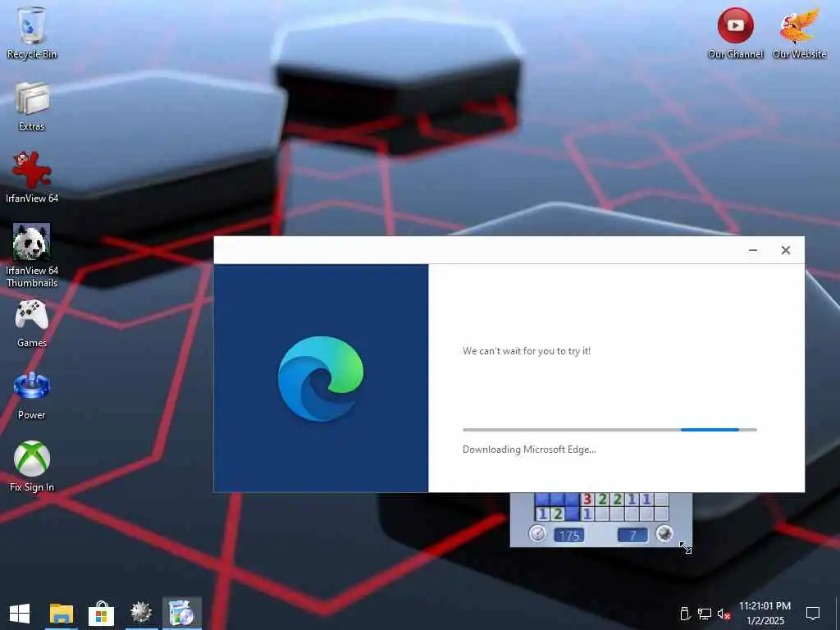Minimize the Edge installer window
This screenshot has height=630, width=840.
[753, 250]
